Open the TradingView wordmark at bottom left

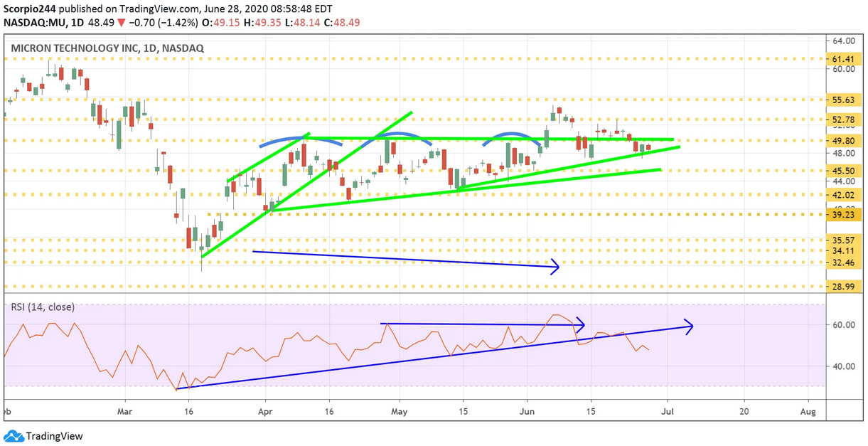(54, 435)
